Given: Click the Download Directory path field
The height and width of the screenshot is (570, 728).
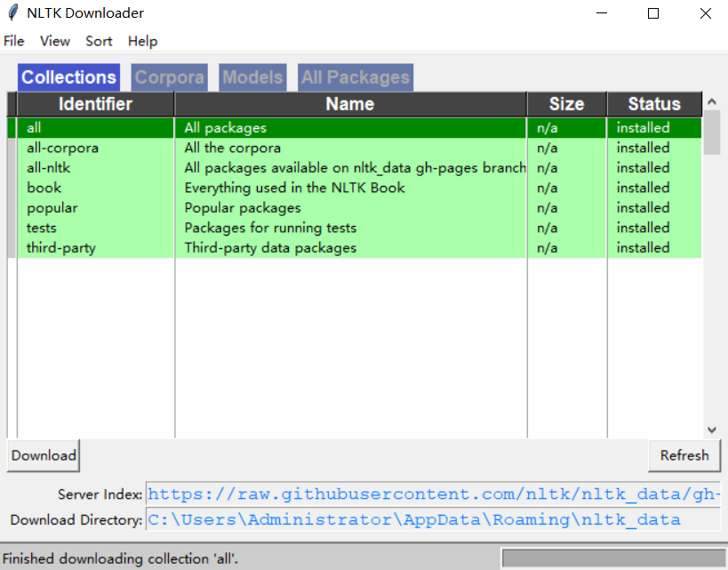Looking at the screenshot, I should pos(433,520).
